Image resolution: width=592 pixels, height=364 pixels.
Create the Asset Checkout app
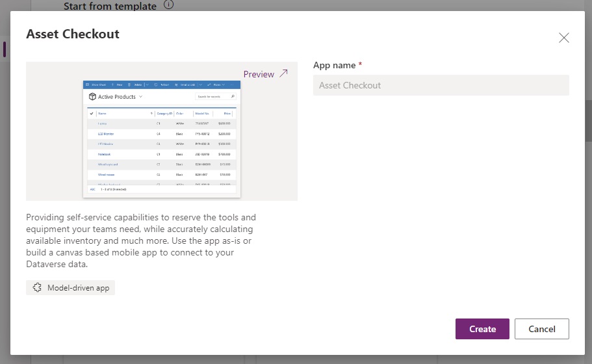click(482, 329)
